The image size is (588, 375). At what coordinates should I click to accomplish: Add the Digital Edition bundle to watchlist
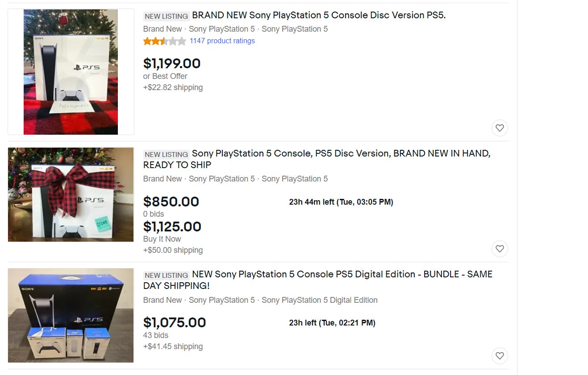(x=500, y=356)
